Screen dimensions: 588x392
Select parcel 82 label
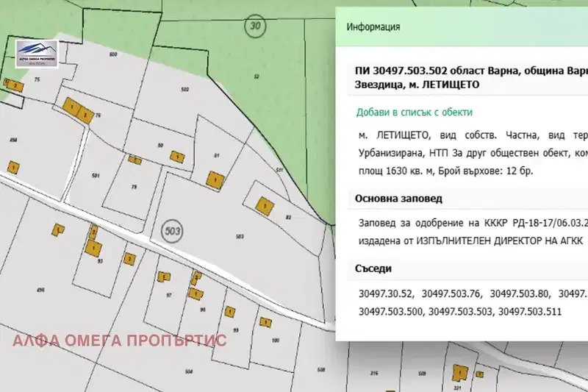(288, 217)
